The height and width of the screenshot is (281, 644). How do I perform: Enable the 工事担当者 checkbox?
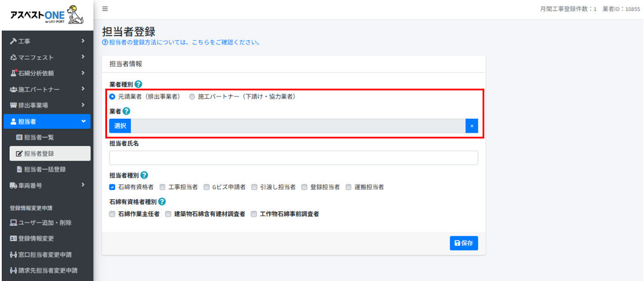[x=163, y=187]
